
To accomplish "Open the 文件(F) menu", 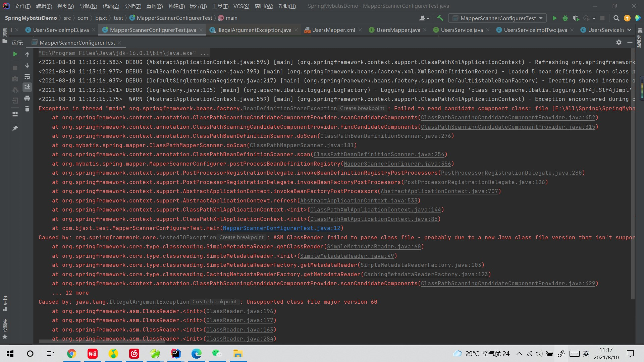I will (x=22, y=6).
